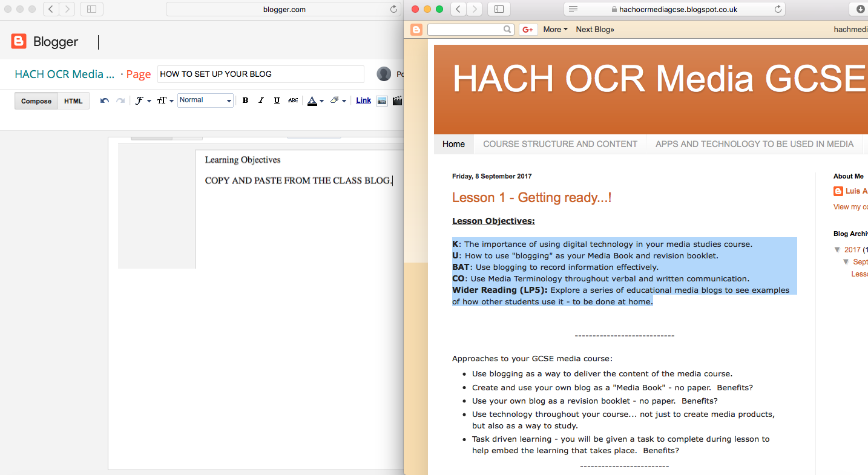Open the COURSE STRUCTURE AND CONTENT tab
This screenshot has width=868, height=475.
(561, 144)
